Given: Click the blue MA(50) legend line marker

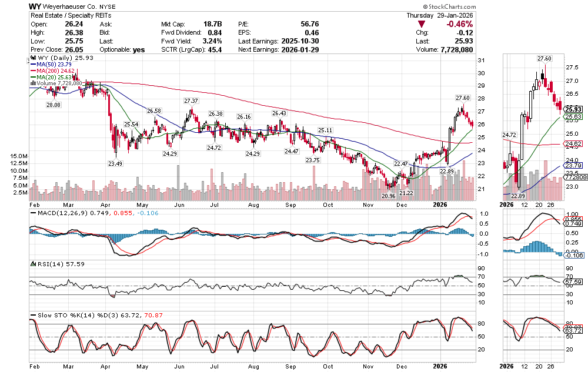Looking at the screenshot, I should click(x=33, y=64).
